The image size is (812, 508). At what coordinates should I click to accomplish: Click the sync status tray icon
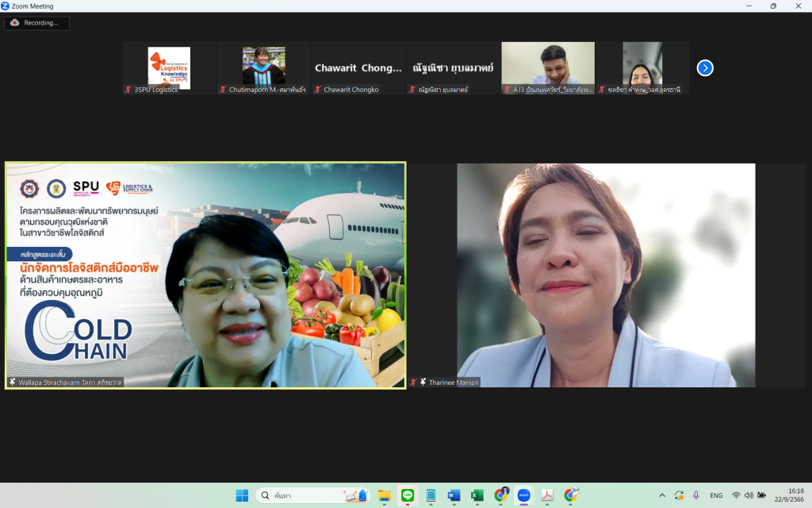(x=679, y=495)
